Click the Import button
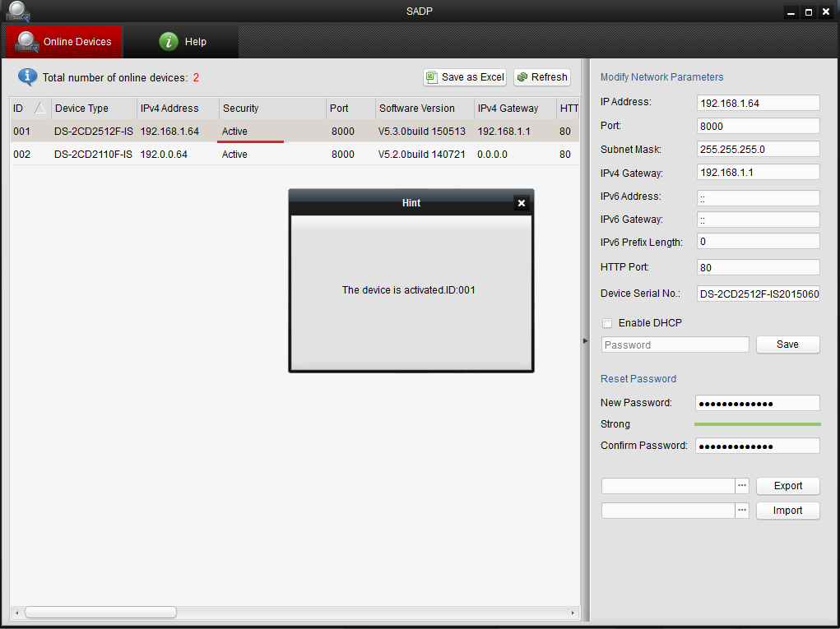This screenshot has width=840, height=629. (x=787, y=510)
